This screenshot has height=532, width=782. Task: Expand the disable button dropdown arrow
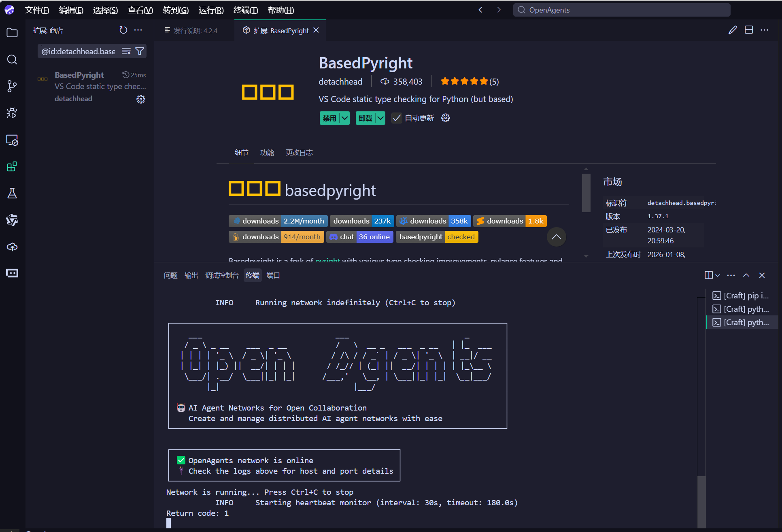coord(344,118)
